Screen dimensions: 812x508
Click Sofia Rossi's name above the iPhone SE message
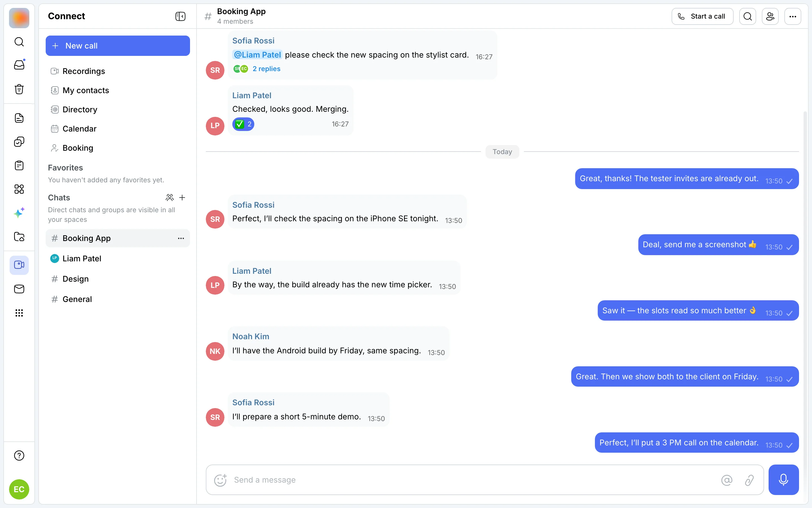pos(253,205)
